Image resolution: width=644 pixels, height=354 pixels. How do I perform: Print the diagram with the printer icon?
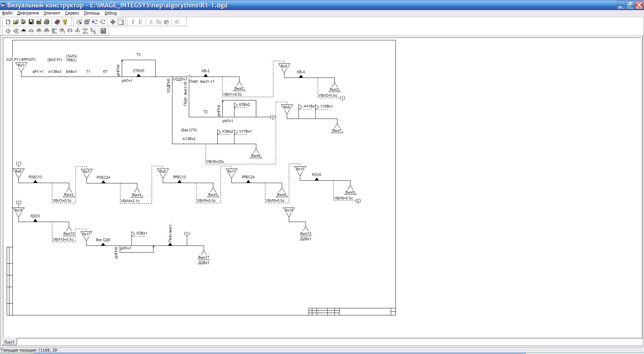click(x=47, y=22)
